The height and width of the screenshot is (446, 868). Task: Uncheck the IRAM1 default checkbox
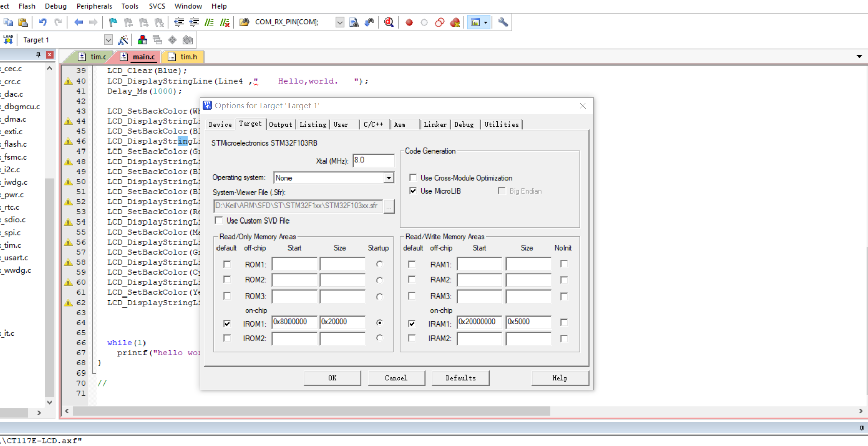[x=412, y=323]
